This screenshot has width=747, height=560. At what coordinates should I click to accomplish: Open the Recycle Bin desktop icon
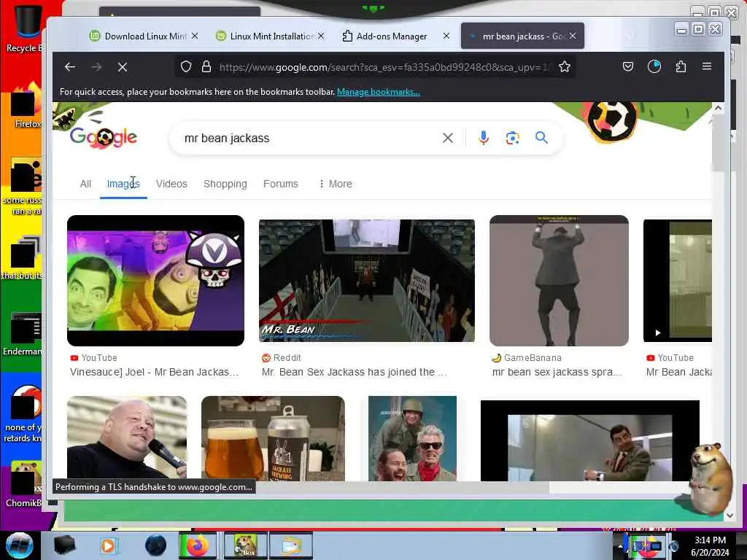[x=24, y=28]
